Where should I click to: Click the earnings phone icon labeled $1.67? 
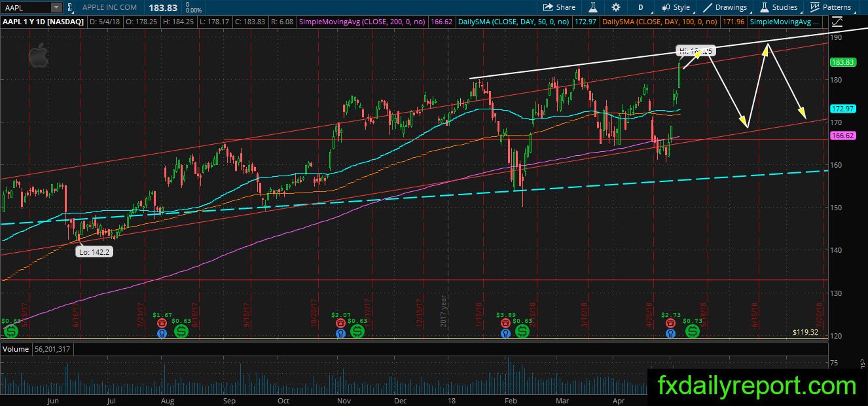(x=161, y=323)
